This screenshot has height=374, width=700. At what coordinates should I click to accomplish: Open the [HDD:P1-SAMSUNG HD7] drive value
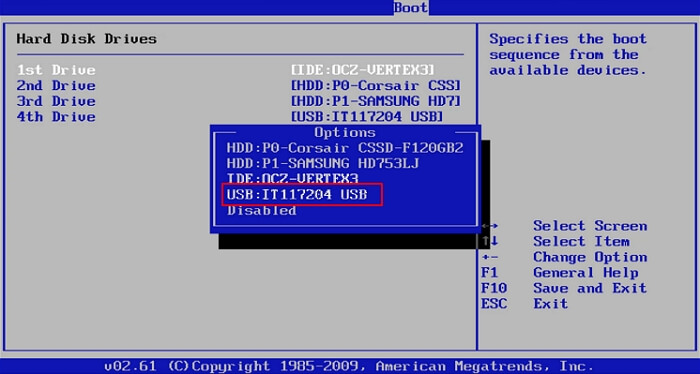point(375,101)
